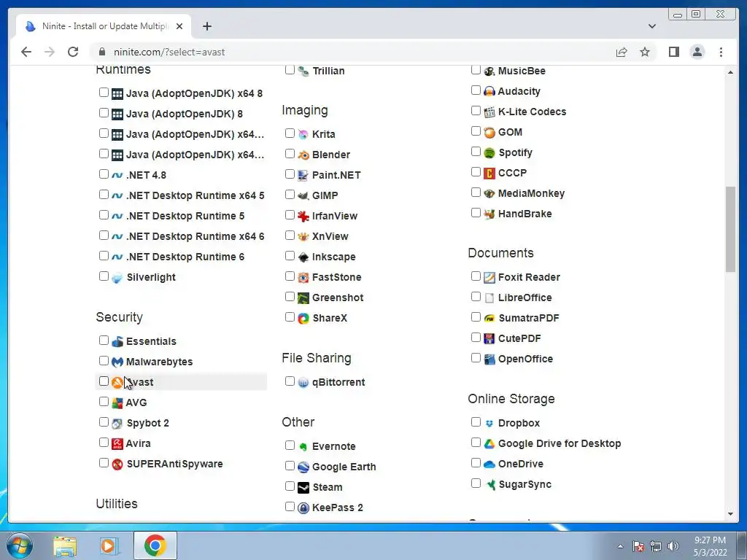
Task: Click the volume speaker tray icon
Action: click(673, 546)
